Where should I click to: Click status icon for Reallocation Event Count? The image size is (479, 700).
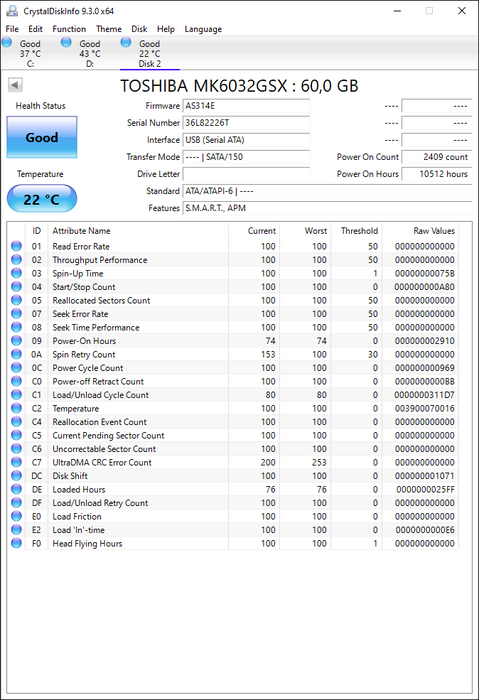[17, 421]
